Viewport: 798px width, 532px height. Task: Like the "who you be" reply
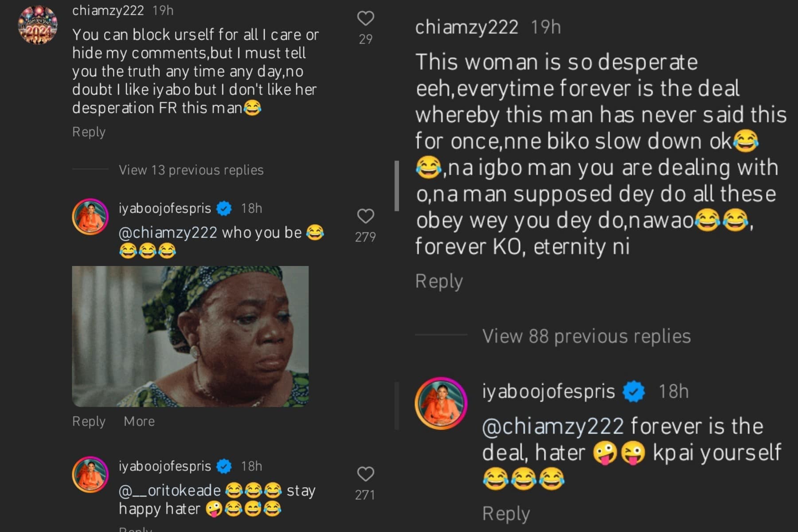pyautogui.click(x=365, y=216)
